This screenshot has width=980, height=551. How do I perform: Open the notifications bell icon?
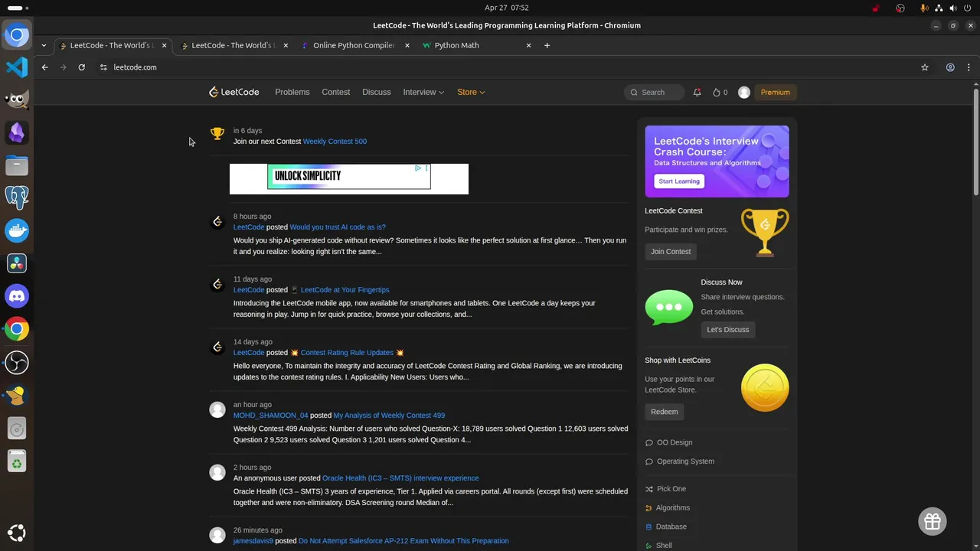(697, 92)
